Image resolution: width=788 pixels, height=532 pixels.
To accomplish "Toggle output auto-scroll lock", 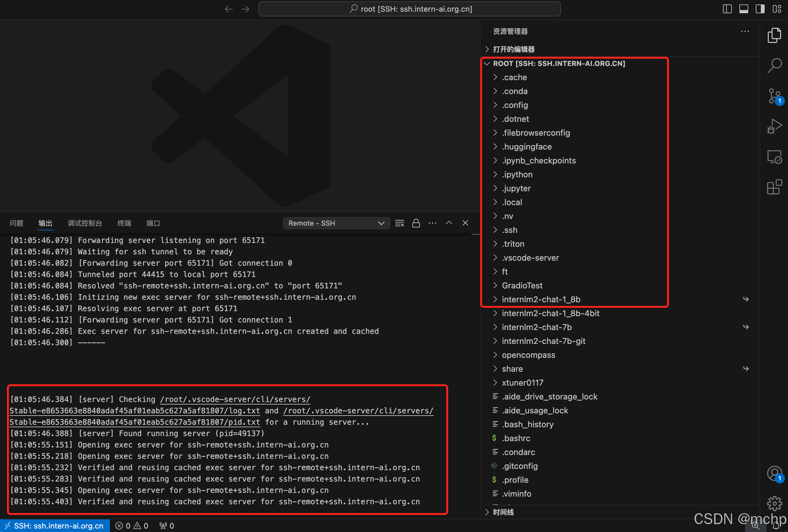I will [x=416, y=223].
